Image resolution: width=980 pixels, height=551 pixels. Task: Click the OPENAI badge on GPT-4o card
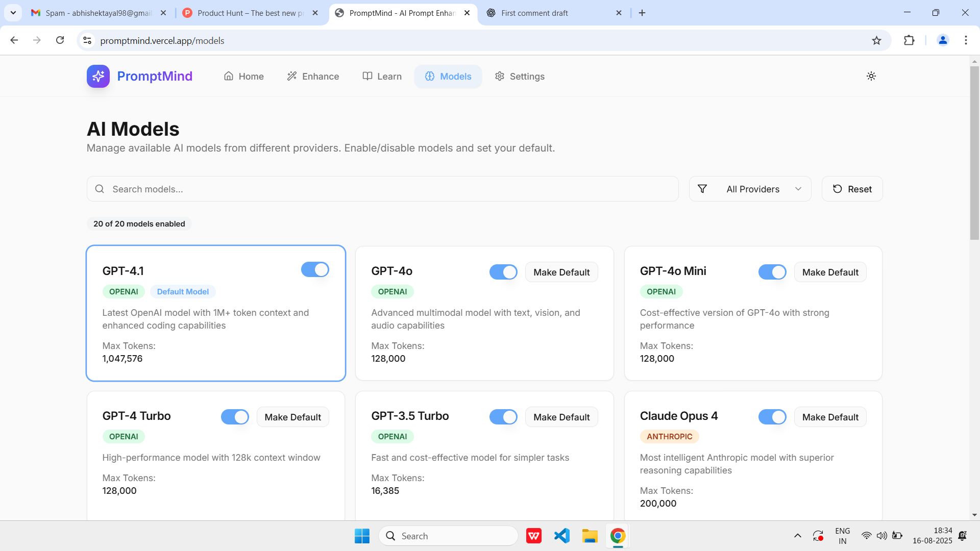(392, 291)
